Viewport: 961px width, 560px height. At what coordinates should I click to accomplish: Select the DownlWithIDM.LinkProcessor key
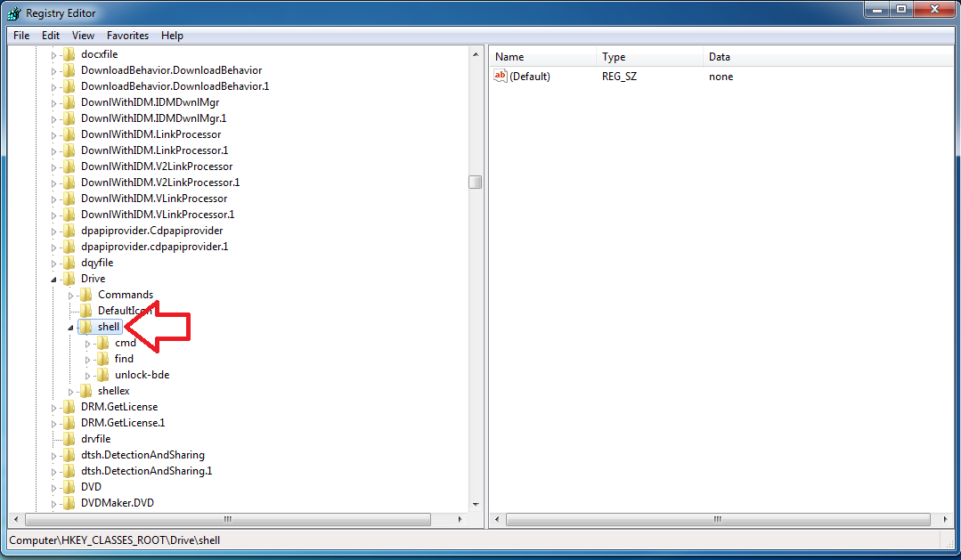[x=151, y=134]
